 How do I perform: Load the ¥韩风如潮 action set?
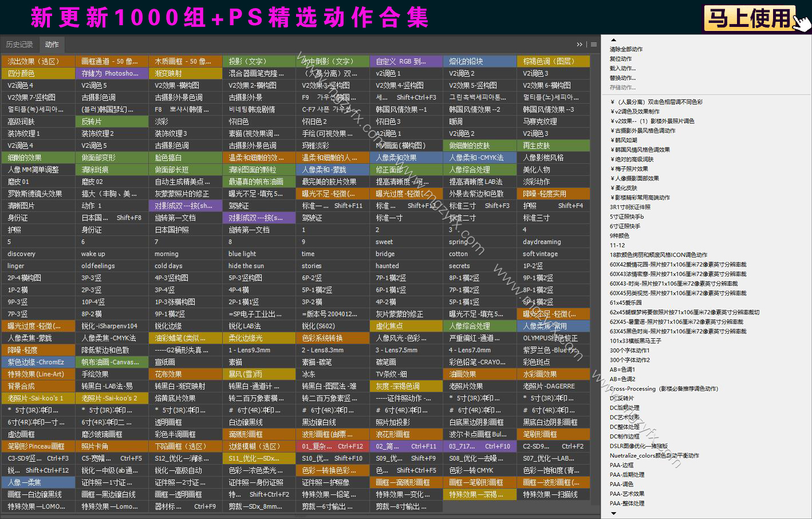(x=624, y=140)
